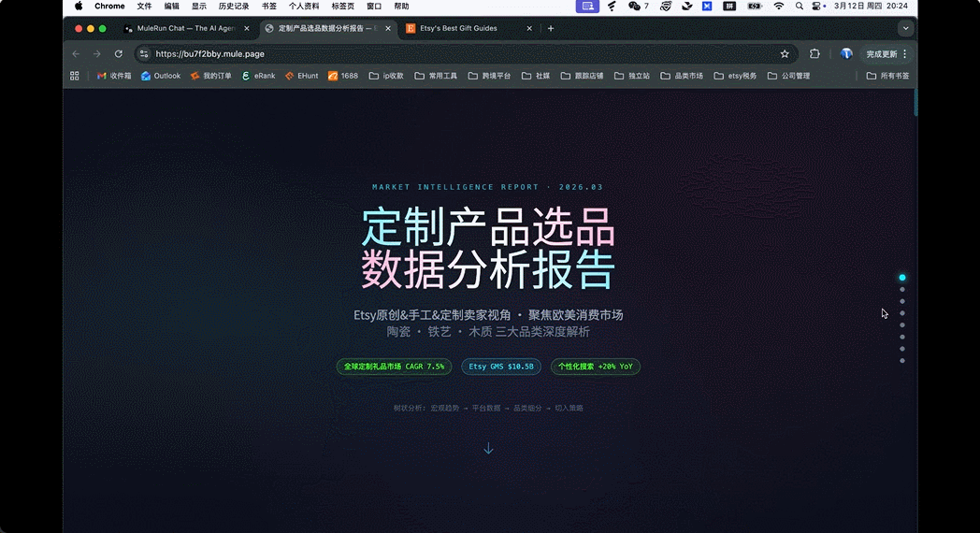
Task: Open the apps grid in bookmarks bar
Action: click(x=75, y=76)
